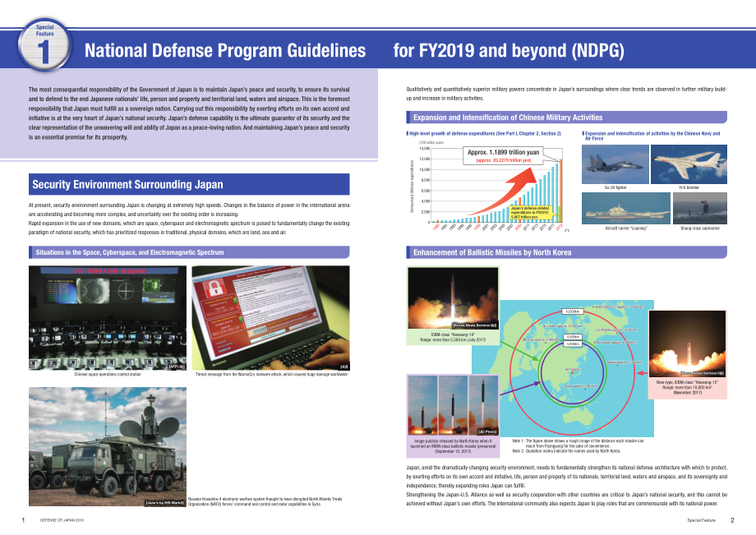Click the 10,000km label on the map
The width and height of the screenshot is (756, 535).
click(573, 311)
